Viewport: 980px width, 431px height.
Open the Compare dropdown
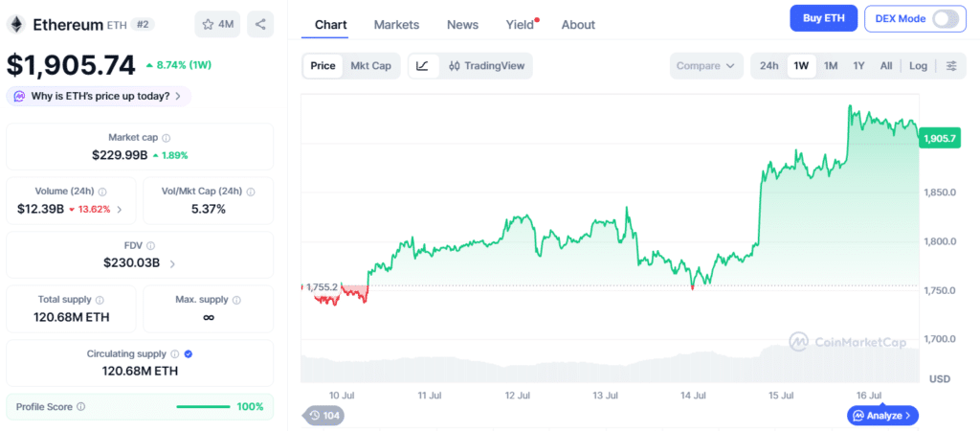[x=706, y=66]
